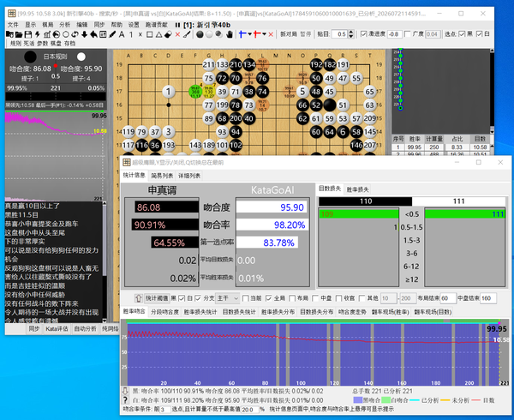Screen dimensions: 514x420
Task: Click the 中盘结束 field showing 160
Action: tap(487, 298)
